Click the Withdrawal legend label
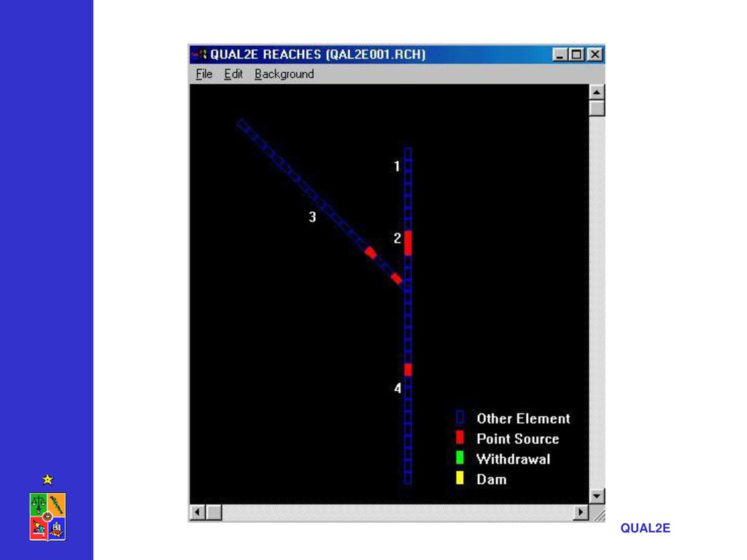The width and height of the screenshot is (747, 560). coord(513,459)
